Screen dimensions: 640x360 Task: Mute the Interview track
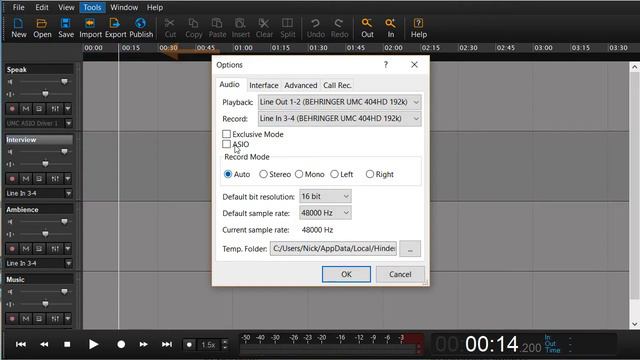click(26, 178)
